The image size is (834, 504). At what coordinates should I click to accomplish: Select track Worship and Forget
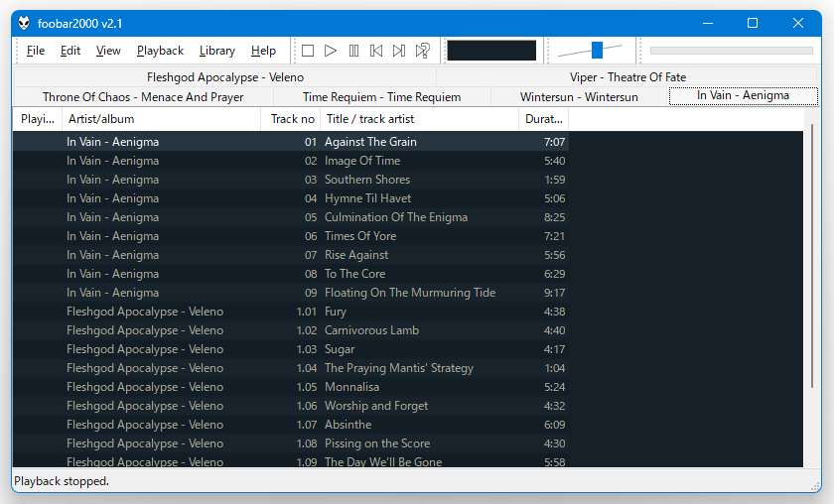coord(290,406)
